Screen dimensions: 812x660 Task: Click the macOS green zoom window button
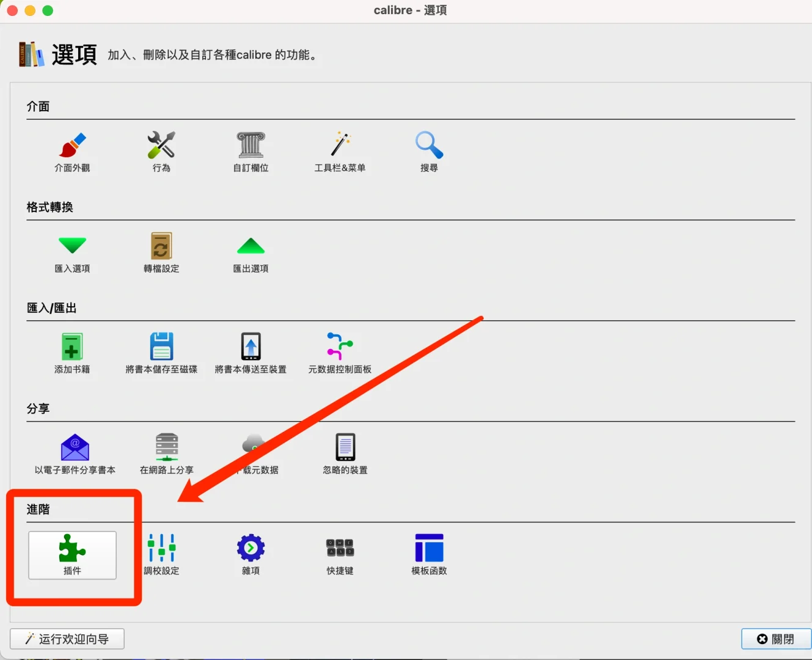[48, 10]
